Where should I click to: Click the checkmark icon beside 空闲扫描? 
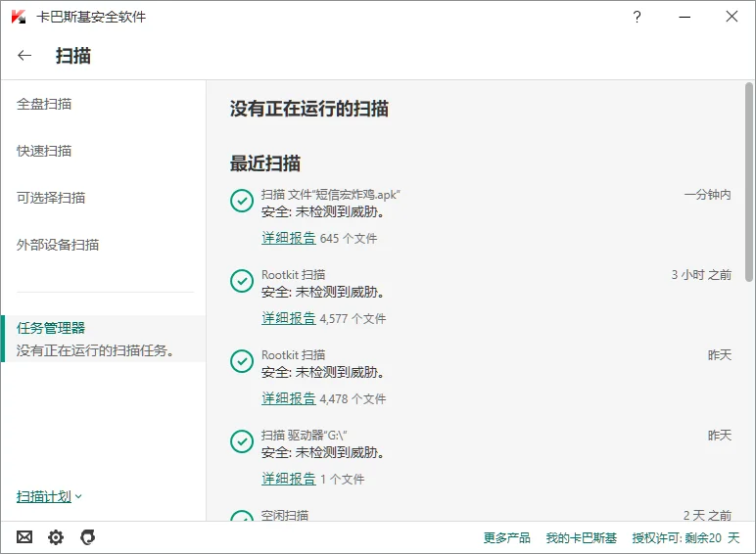(242, 516)
